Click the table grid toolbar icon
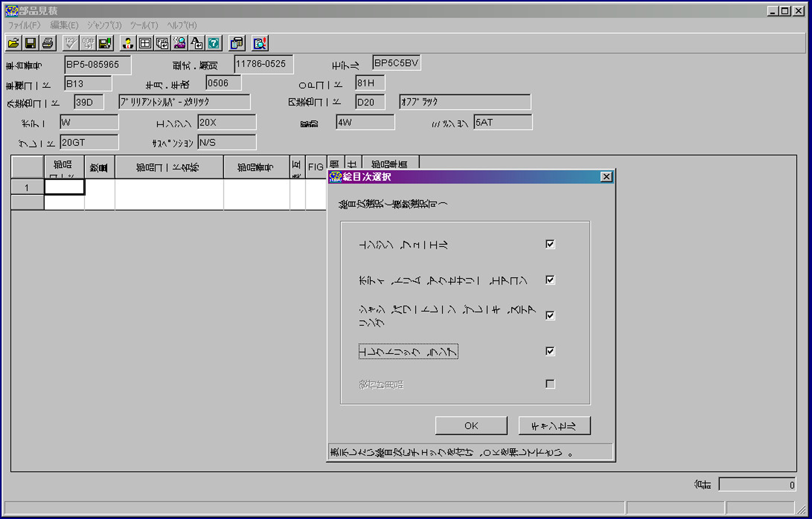 (x=145, y=44)
